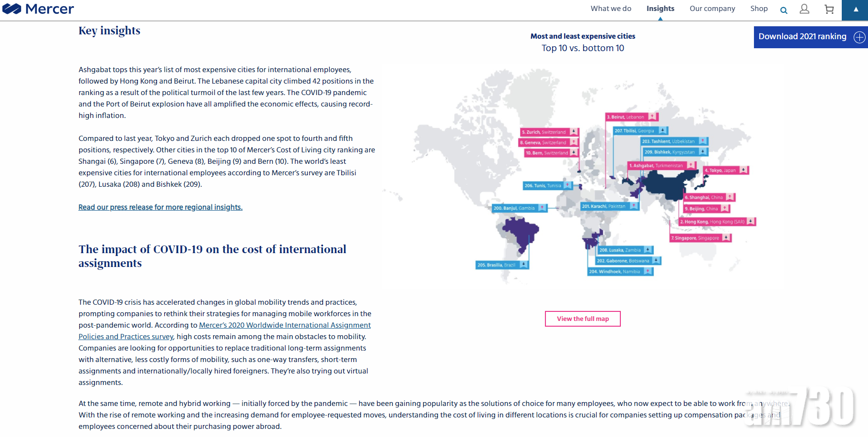Screen dimensions: 868x437
Task: Open the shopping cart icon
Action: click(x=829, y=9)
